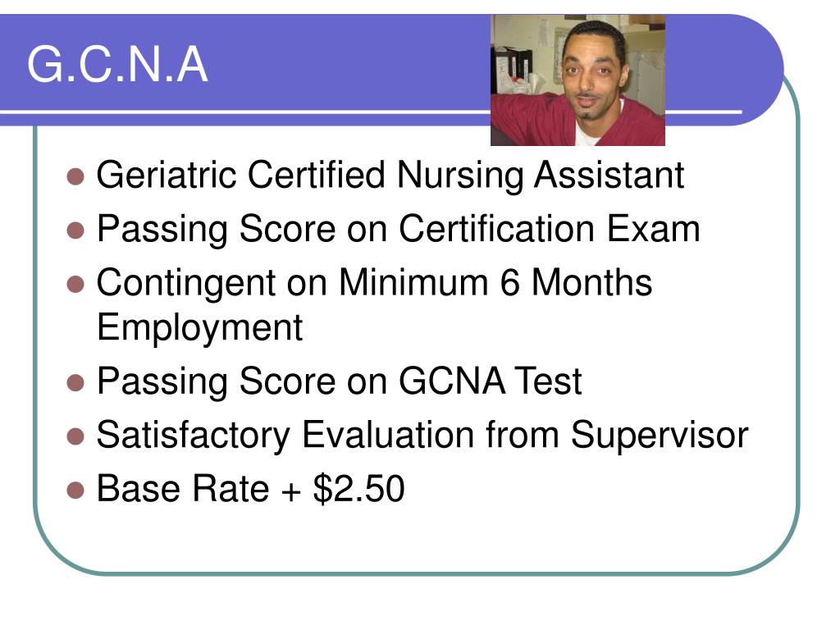Viewport: 840px width, 630px height.
Task: Click the line Passing Score on GCNA Test
Action: tap(339, 382)
